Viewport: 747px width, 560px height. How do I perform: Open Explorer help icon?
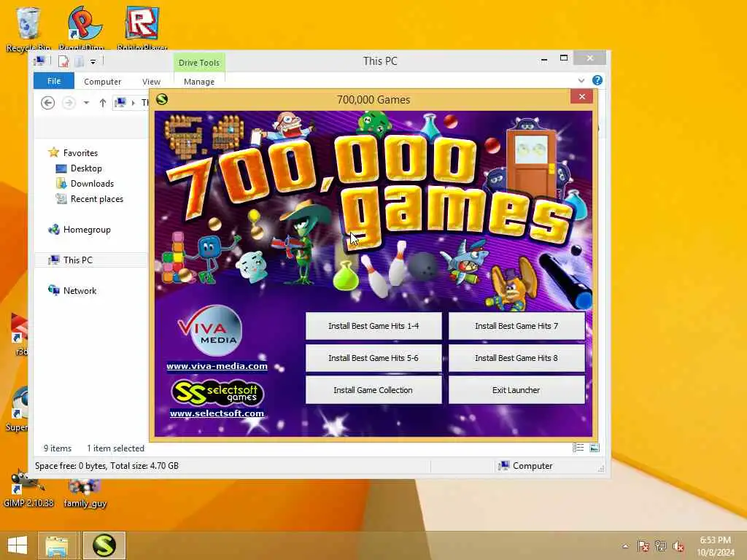coord(597,80)
